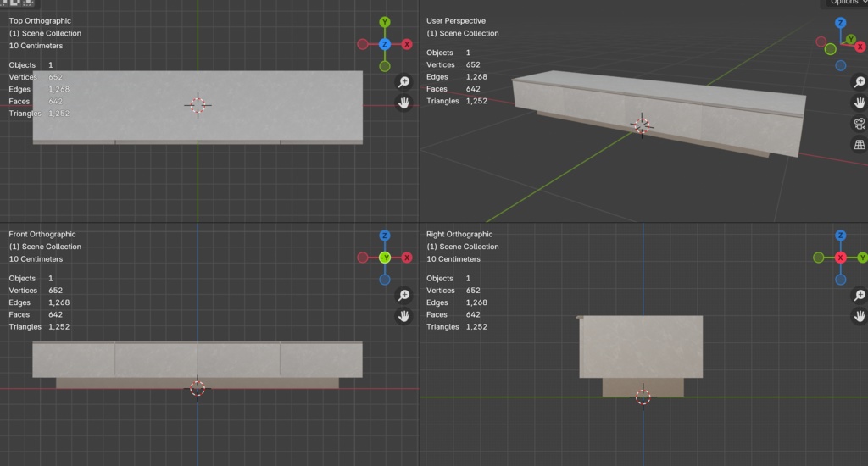Click the red X axis in Top Orthographic gizmo
This screenshot has height=466, width=868.
pyautogui.click(x=407, y=44)
